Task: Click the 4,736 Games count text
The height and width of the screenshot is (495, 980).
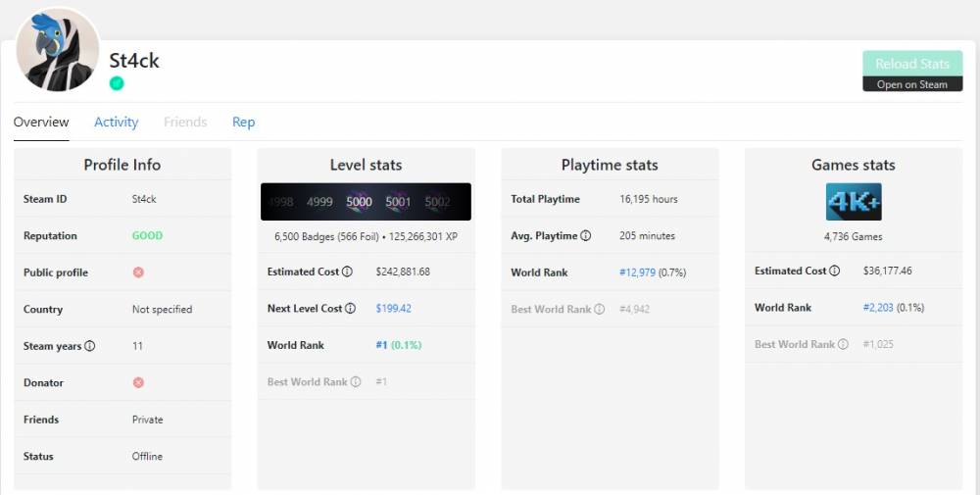Action: [x=854, y=237]
